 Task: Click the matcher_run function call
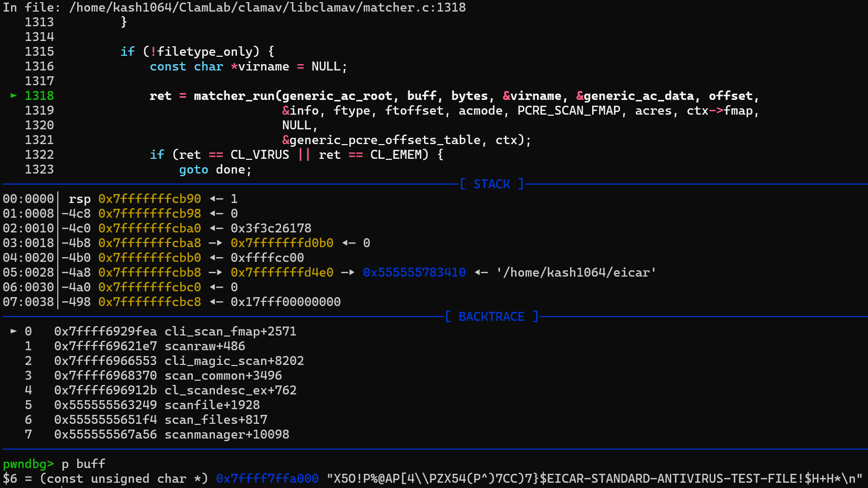[x=234, y=96]
